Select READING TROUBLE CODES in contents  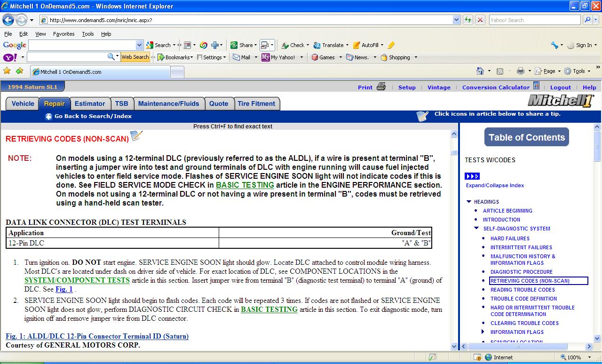523,290
